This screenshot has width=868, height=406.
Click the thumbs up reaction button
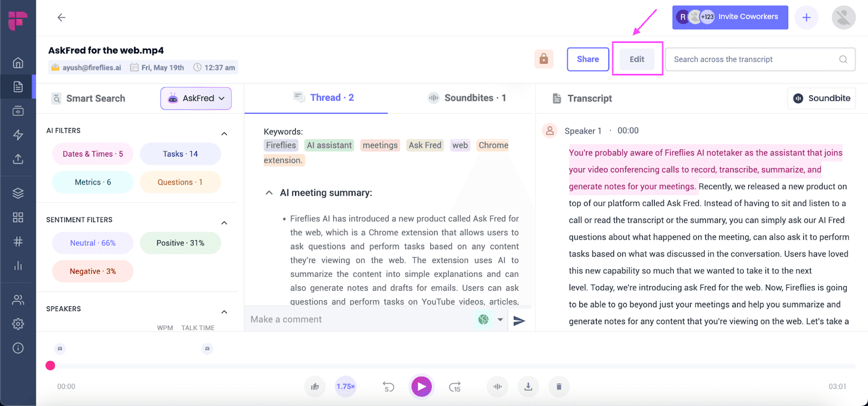click(x=315, y=386)
